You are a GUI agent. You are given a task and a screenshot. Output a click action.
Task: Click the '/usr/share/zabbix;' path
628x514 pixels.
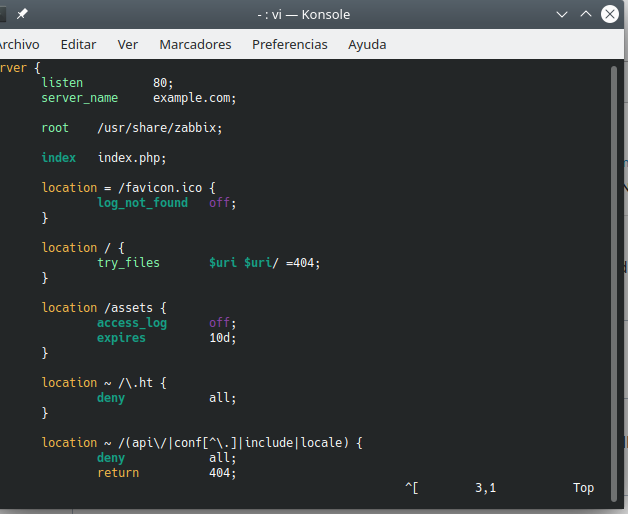click(x=160, y=128)
